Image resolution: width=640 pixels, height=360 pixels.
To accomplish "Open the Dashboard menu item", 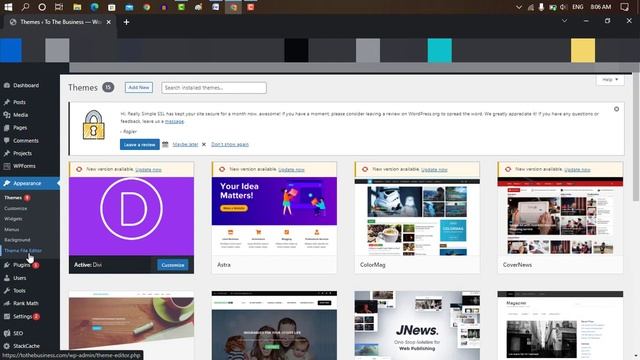I will [26, 85].
